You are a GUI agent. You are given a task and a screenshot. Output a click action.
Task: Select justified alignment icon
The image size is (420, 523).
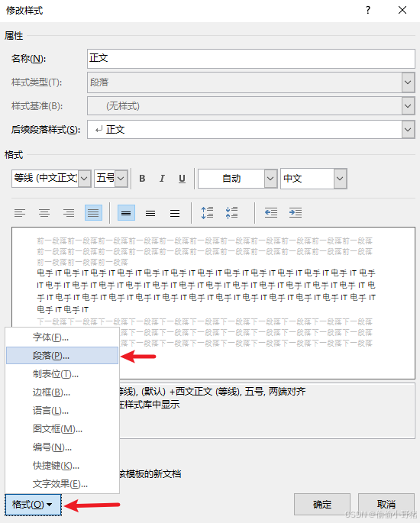click(x=93, y=213)
